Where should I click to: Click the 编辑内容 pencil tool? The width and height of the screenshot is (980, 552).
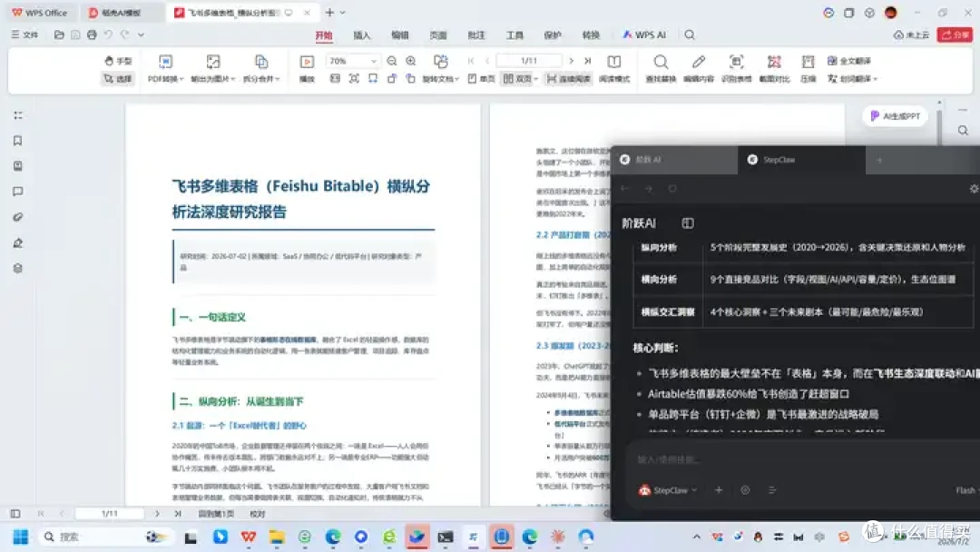point(699,69)
